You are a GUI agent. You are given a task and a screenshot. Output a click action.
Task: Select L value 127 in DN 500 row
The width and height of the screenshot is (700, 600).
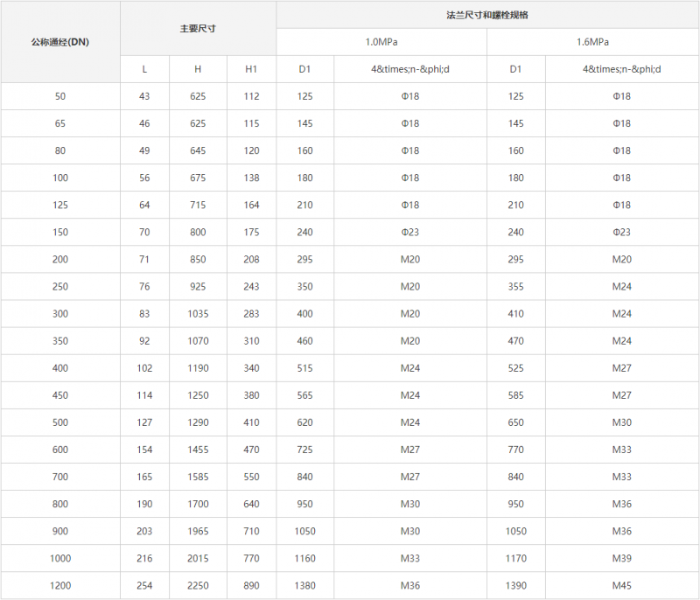pos(144,423)
